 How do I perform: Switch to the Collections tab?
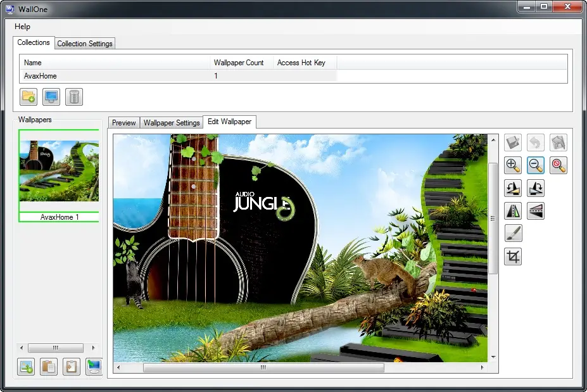(x=34, y=42)
